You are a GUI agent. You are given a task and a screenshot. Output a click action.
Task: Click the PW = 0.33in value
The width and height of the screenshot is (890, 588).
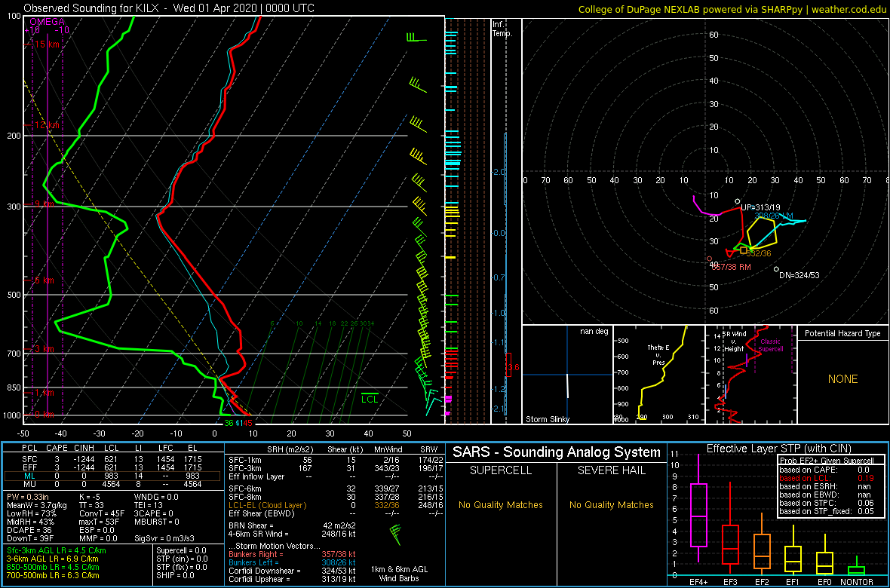click(x=29, y=496)
